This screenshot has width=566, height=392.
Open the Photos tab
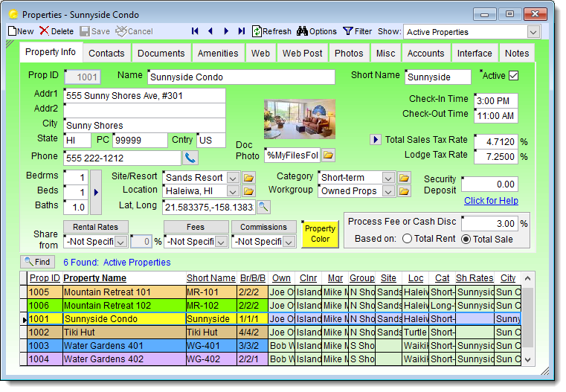coord(349,54)
